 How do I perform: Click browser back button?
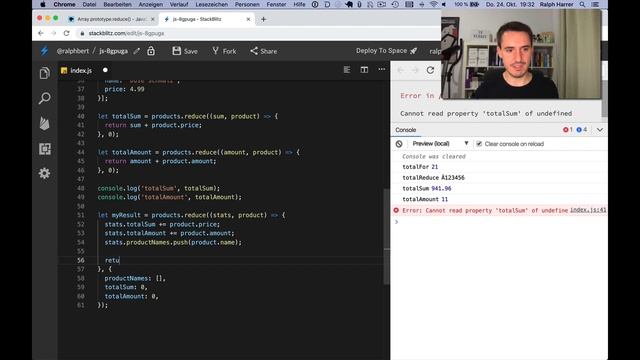pyautogui.click(x=40, y=33)
